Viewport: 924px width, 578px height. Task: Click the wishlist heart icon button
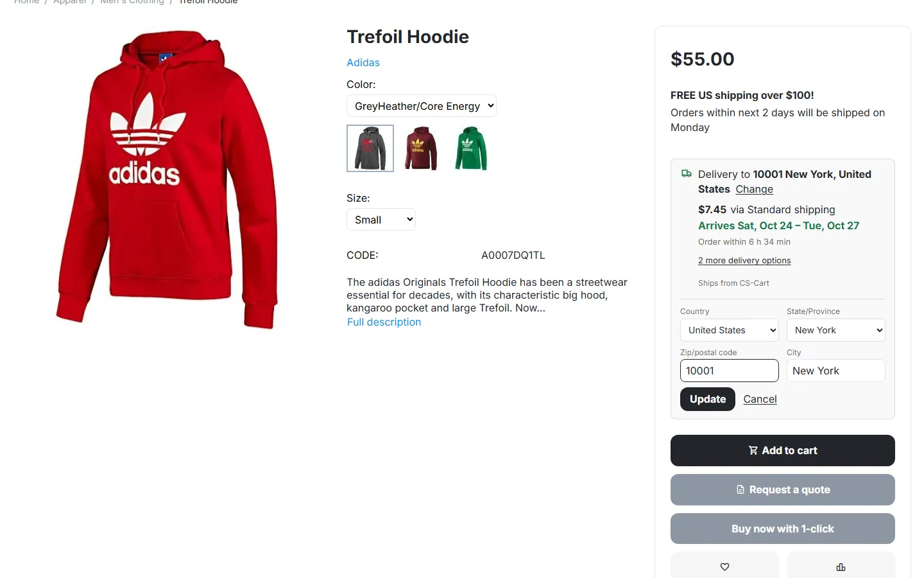[724, 566]
